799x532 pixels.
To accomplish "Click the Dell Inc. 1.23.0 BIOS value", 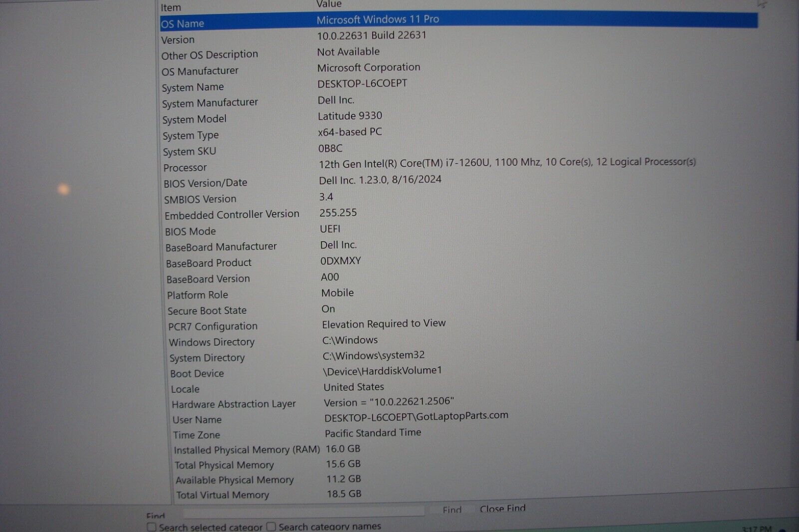I will coord(381,180).
